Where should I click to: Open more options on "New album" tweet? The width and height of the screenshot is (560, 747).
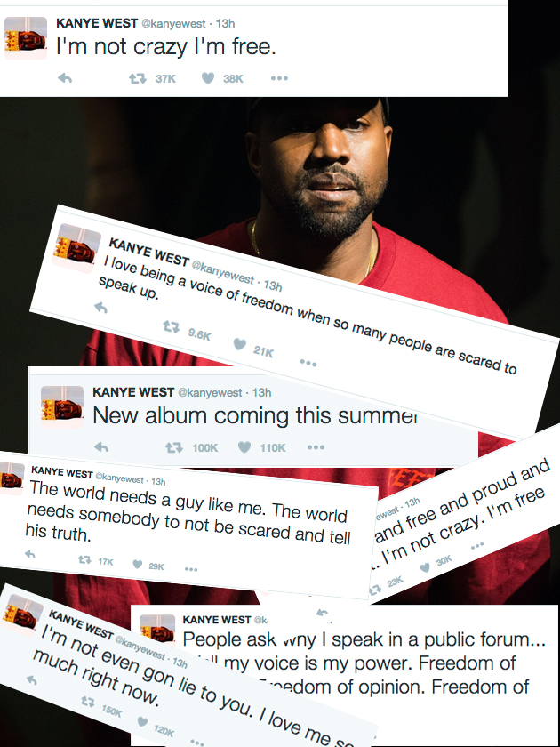(316, 446)
